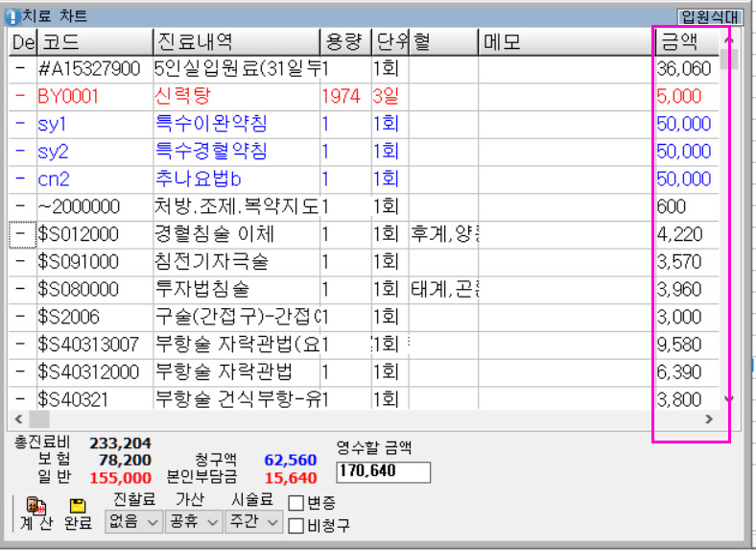Image resolution: width=756 pixels, height=550 pixels.
Task: Open the 시술료 dropdown showing 주간
Action: click(x=253, y=521)
